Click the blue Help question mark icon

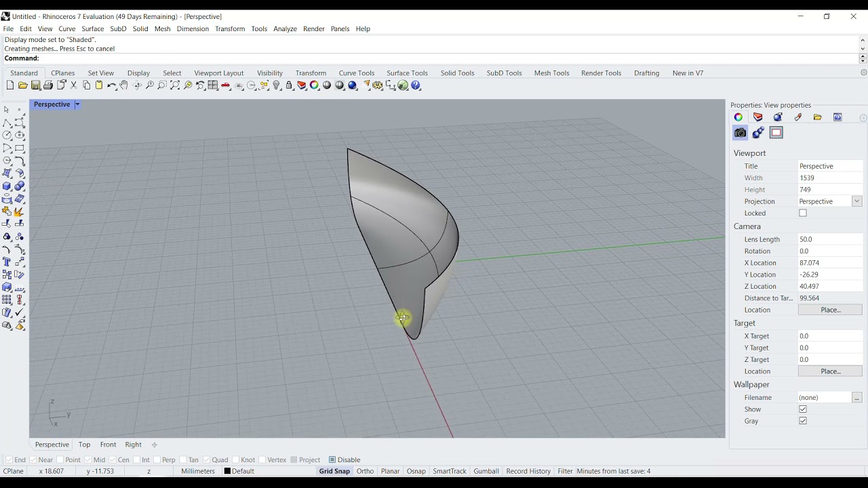(x=416, y=85)
